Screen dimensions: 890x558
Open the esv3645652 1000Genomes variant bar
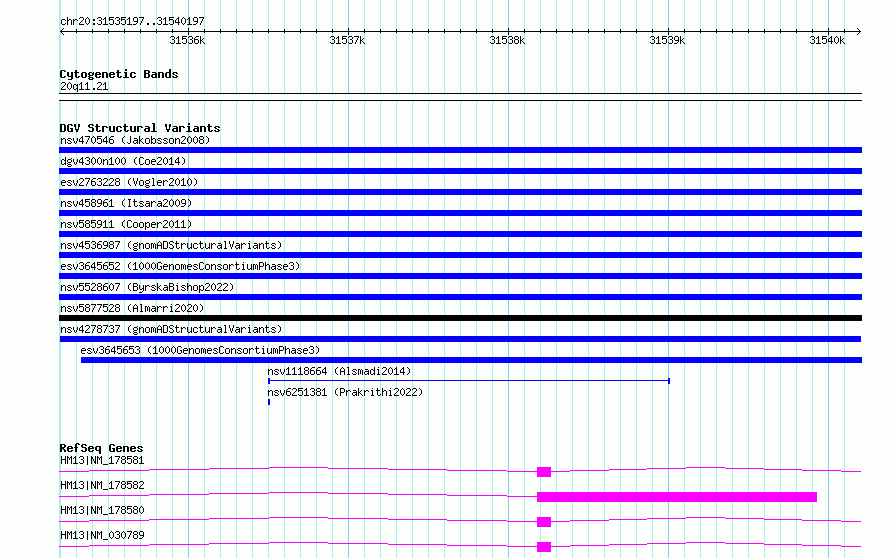click(460, 276)
